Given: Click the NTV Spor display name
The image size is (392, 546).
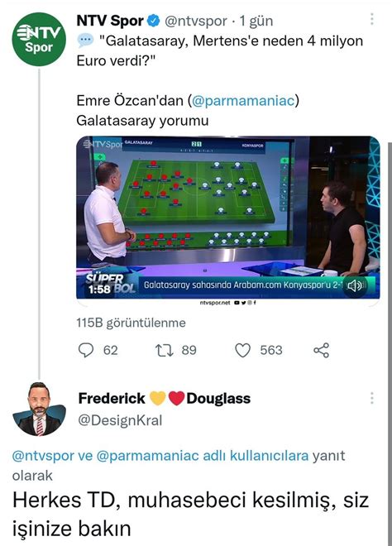Looking at the screenshot, I should click(110, 21).
